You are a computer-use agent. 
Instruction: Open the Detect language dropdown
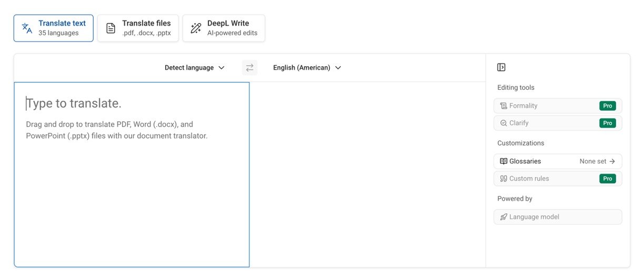[x=195, y=68]
